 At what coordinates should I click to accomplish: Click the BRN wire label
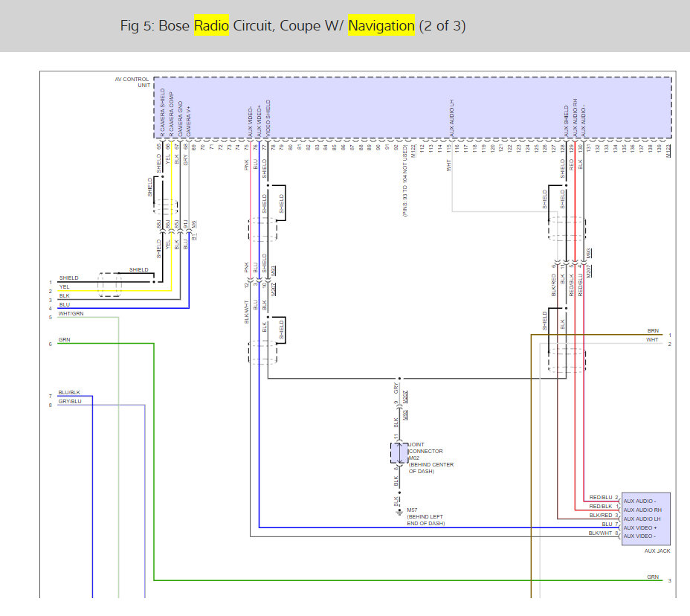(653, 330)
